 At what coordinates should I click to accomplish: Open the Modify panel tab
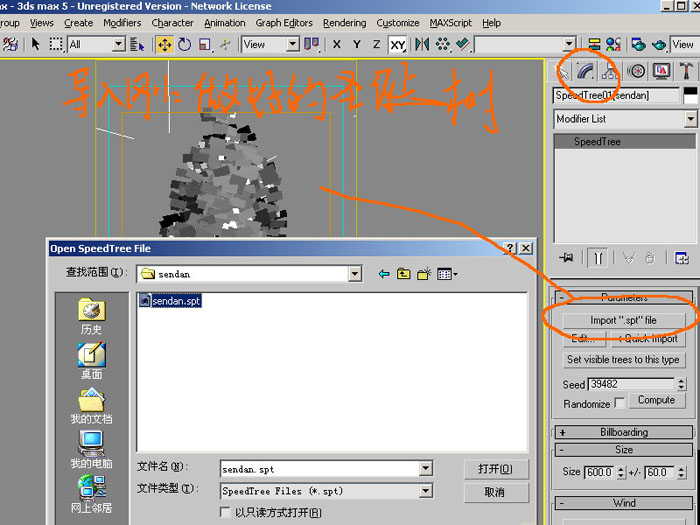point(585,71)
